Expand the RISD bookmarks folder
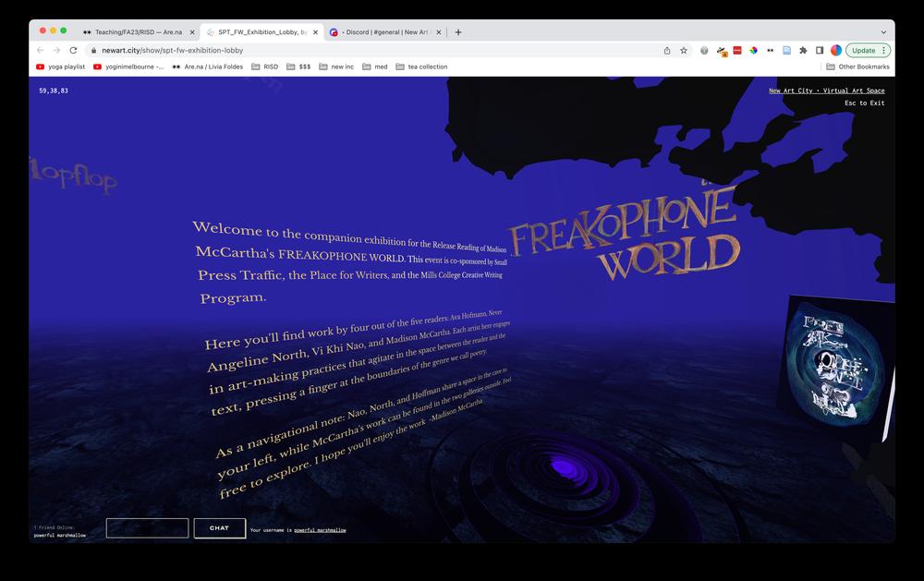Image resolution: width=924 pixels, height=581 pixels. [264, 67]
